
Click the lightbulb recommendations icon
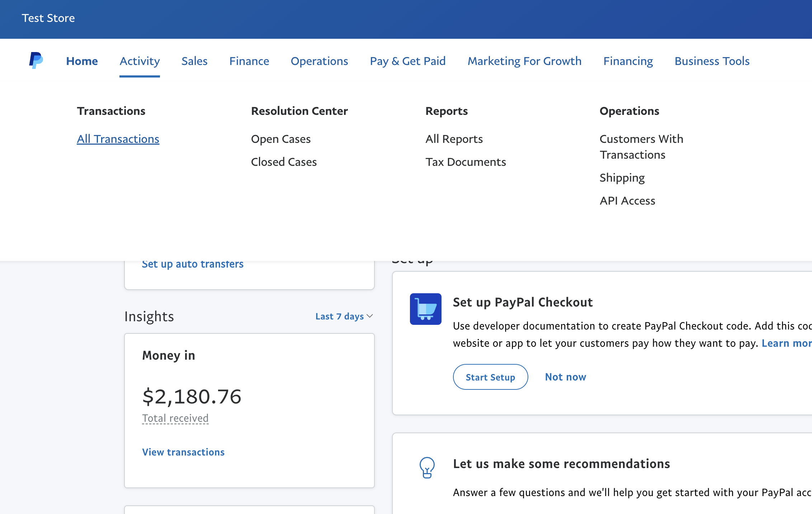pos(427,467)
